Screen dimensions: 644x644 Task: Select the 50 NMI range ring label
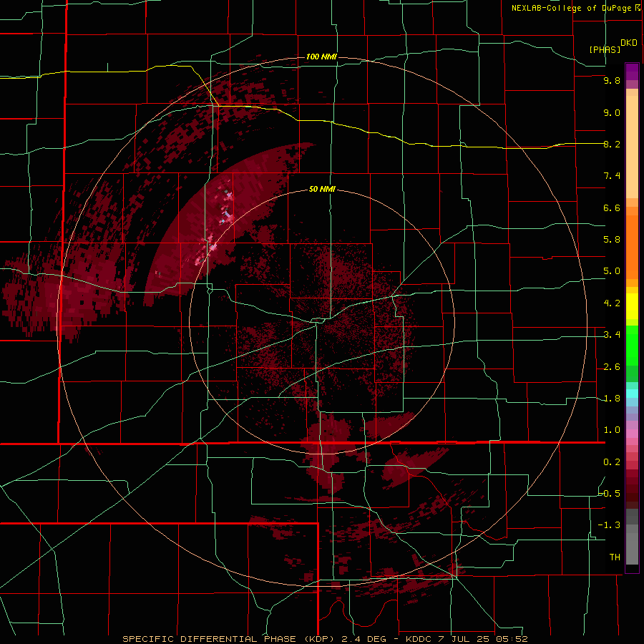[x=322, y=189]
